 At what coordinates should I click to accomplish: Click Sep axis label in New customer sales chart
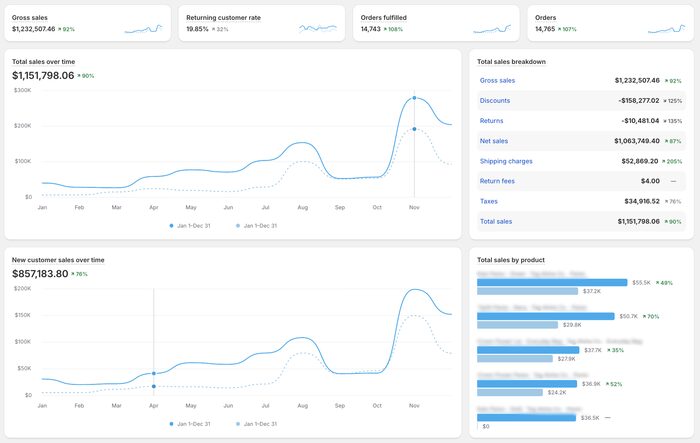(340, 406)
